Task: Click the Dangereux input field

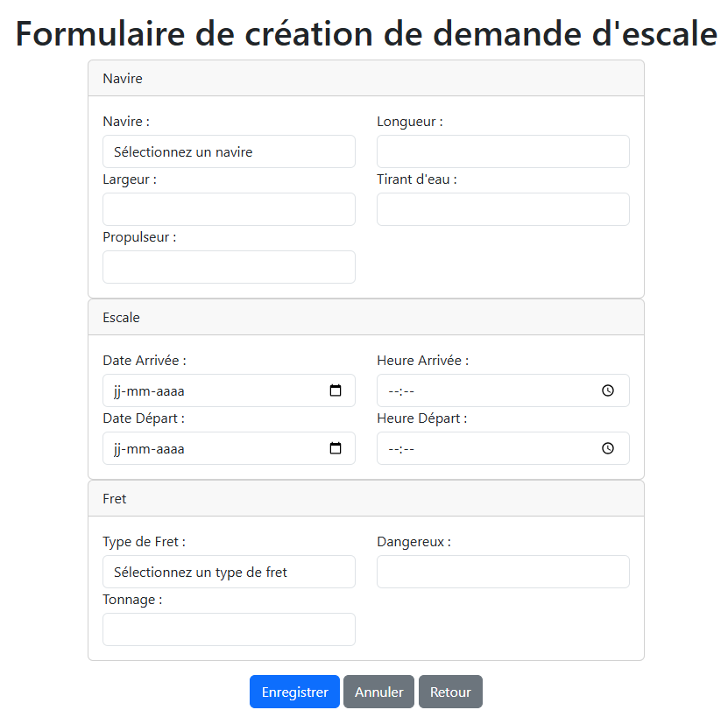Action: tap(503, 572)
